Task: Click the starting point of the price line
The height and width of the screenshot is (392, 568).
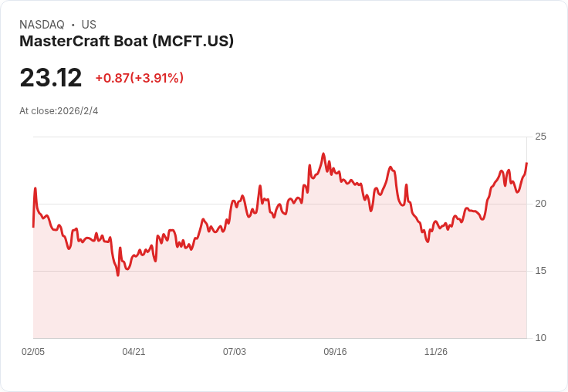Action: point(33,226)
